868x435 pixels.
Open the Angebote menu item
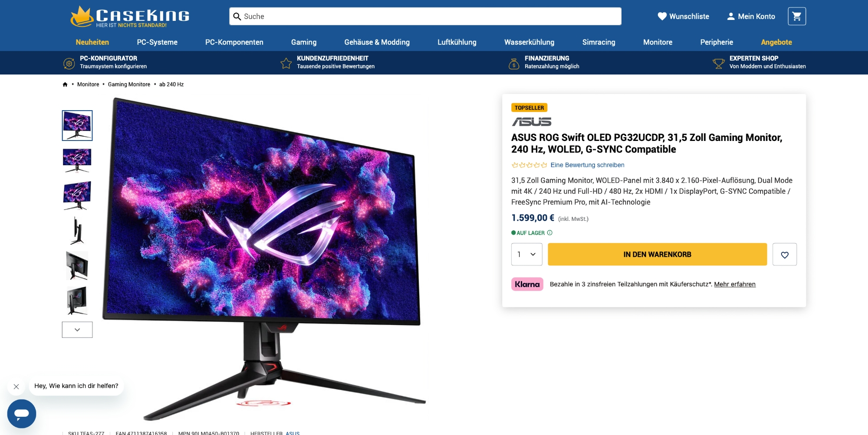tap(776, 42)
